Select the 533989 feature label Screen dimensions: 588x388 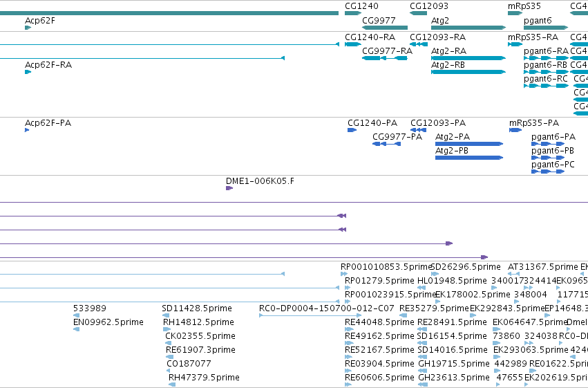(90, 308)
